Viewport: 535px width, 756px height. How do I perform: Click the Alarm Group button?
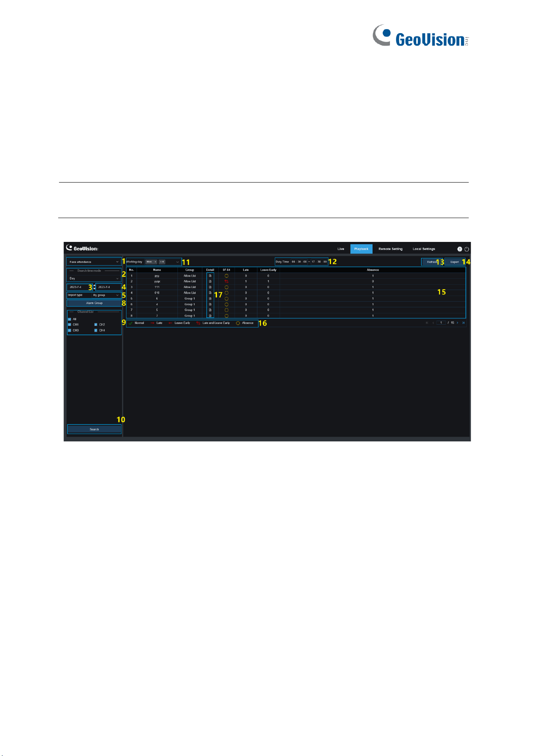94,303
